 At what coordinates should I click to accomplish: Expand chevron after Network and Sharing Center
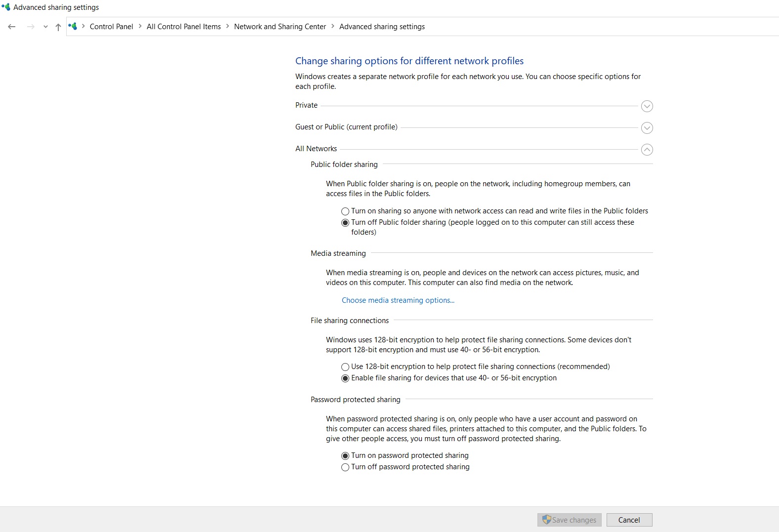(333, 27)
